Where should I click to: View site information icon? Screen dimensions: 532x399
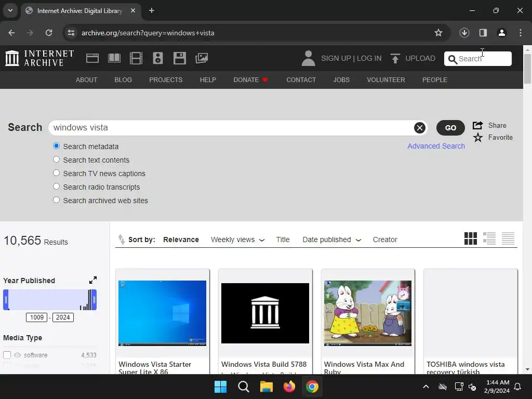[71, 33]
